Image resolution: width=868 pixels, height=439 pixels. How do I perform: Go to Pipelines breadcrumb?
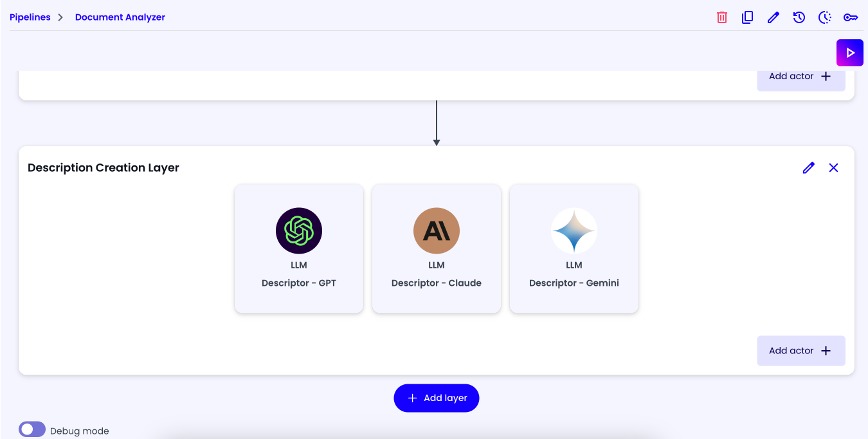[30, 17]
